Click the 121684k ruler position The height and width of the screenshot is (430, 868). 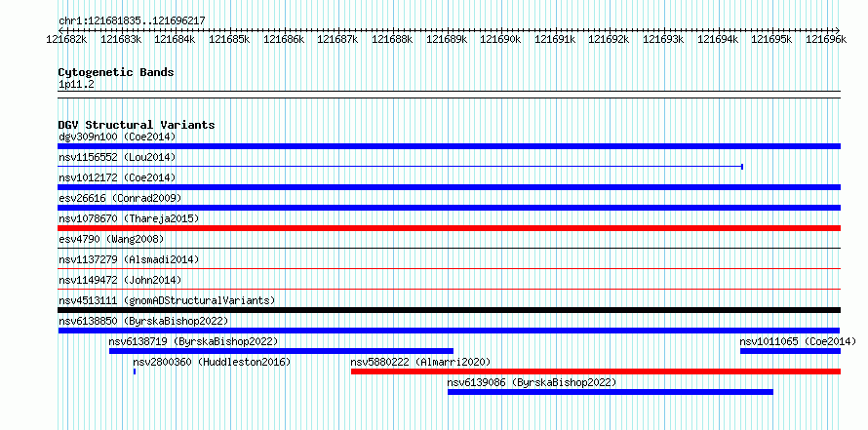(x=175, y=39)
